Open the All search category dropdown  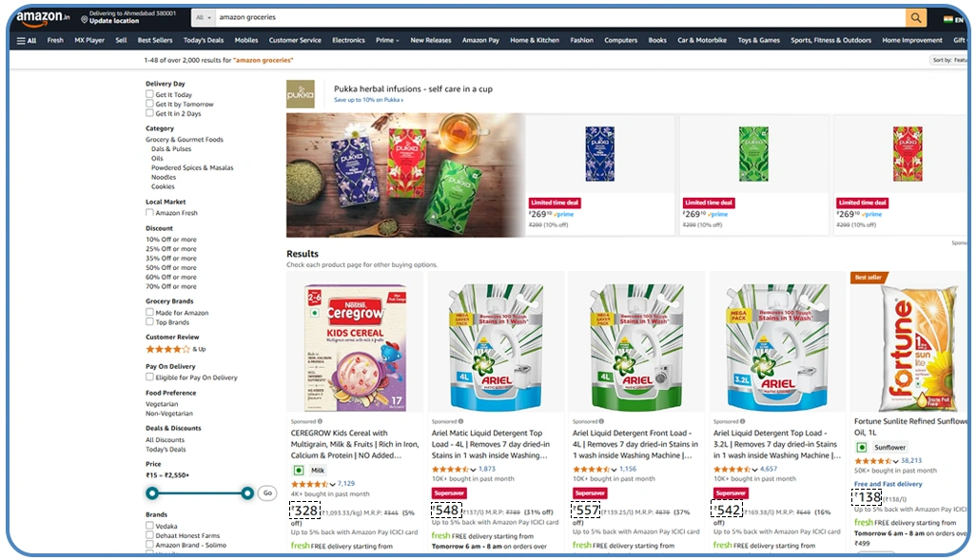pyautogui.click(x=204, y=17)
